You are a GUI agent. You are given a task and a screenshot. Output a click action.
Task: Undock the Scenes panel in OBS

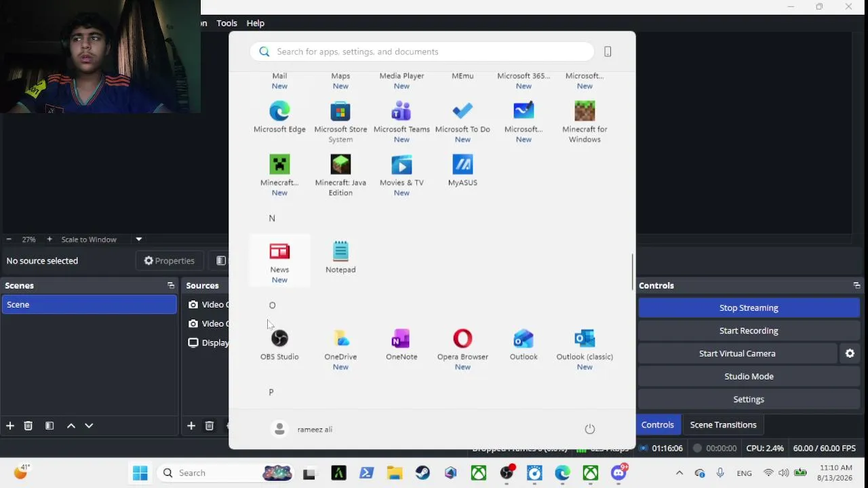pos(171,285)
